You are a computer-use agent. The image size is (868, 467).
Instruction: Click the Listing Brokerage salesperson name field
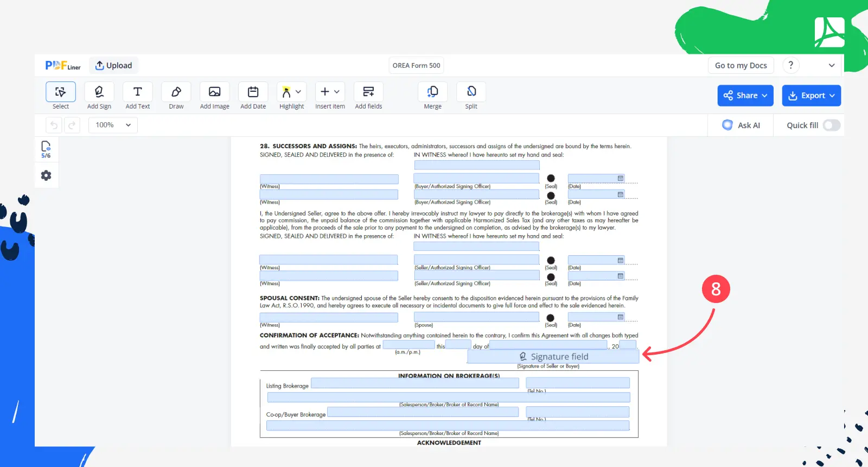[449, 397]
